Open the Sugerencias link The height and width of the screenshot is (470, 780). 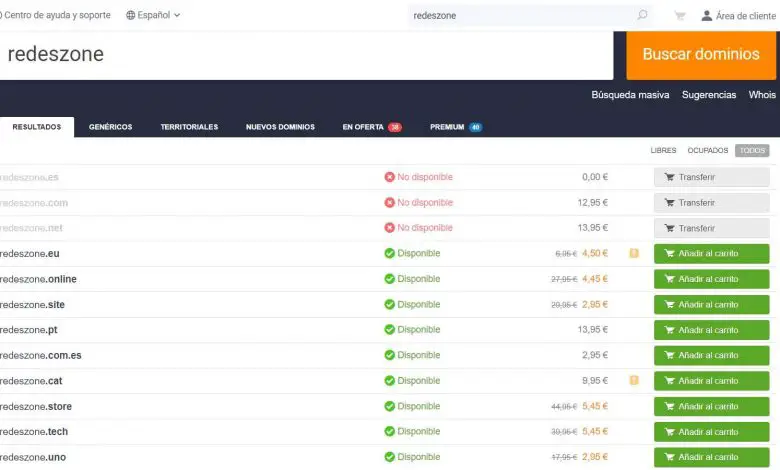(709, 94)
